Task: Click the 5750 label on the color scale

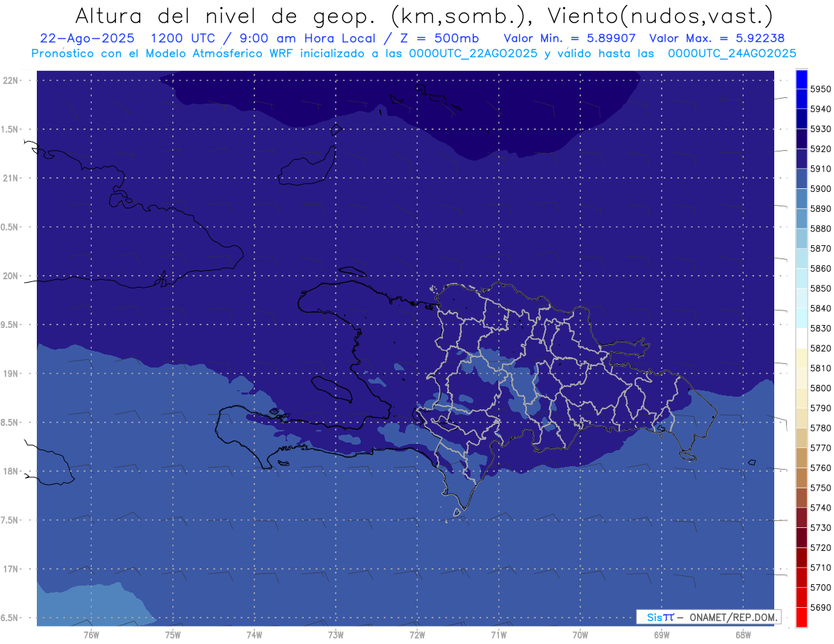Action: (820, 488)
